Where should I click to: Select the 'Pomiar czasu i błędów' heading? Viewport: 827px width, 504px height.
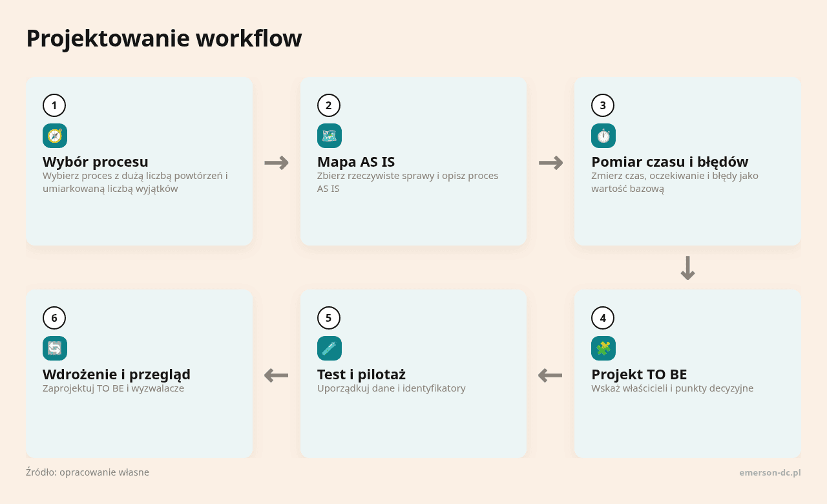670,162
